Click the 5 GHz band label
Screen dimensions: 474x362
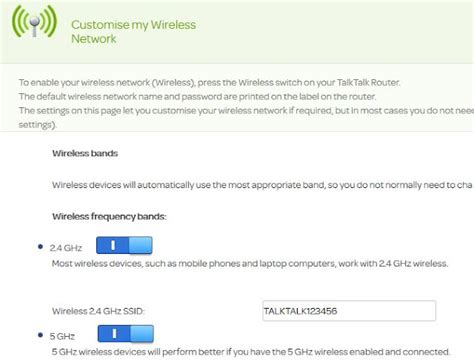[x=62, y=336]
